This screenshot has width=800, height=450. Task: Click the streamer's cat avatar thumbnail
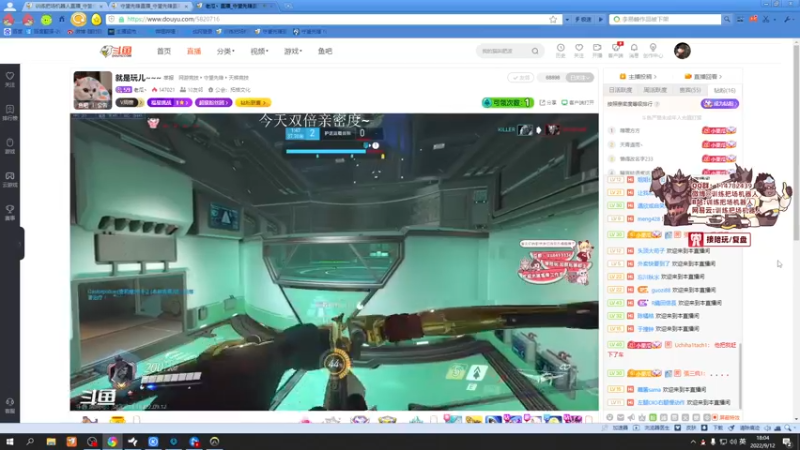(92, 90)
